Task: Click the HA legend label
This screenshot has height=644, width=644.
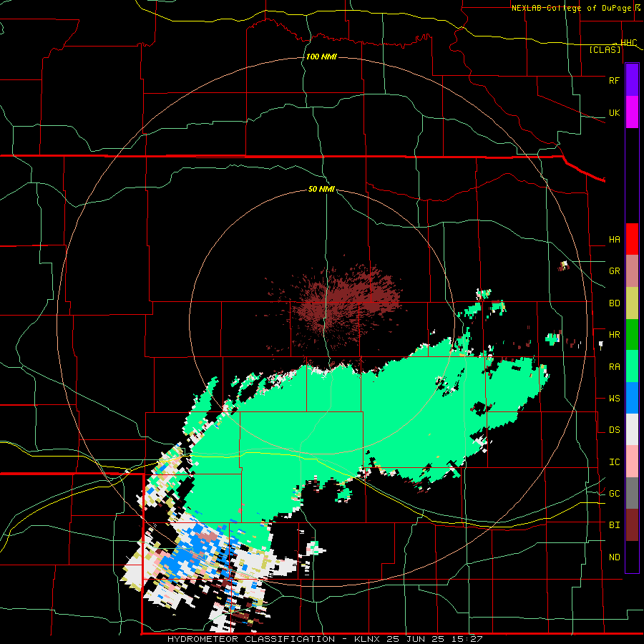Action: pos(614,239)
